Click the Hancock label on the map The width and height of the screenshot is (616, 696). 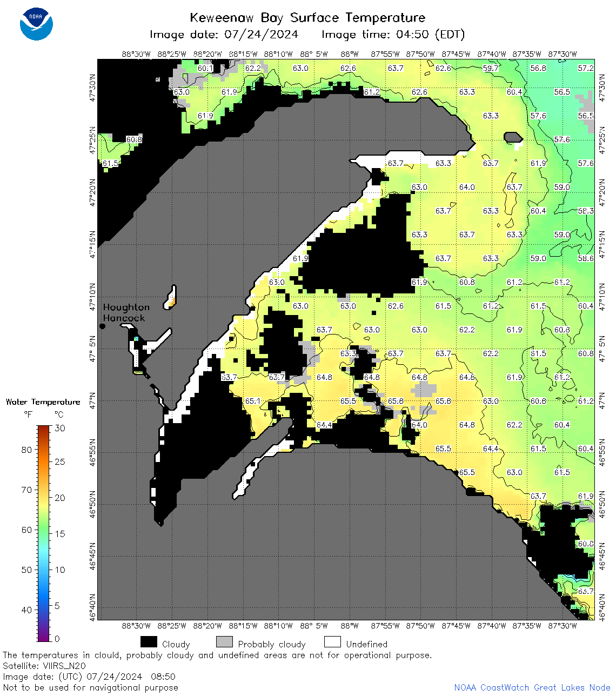click(124, 318)
